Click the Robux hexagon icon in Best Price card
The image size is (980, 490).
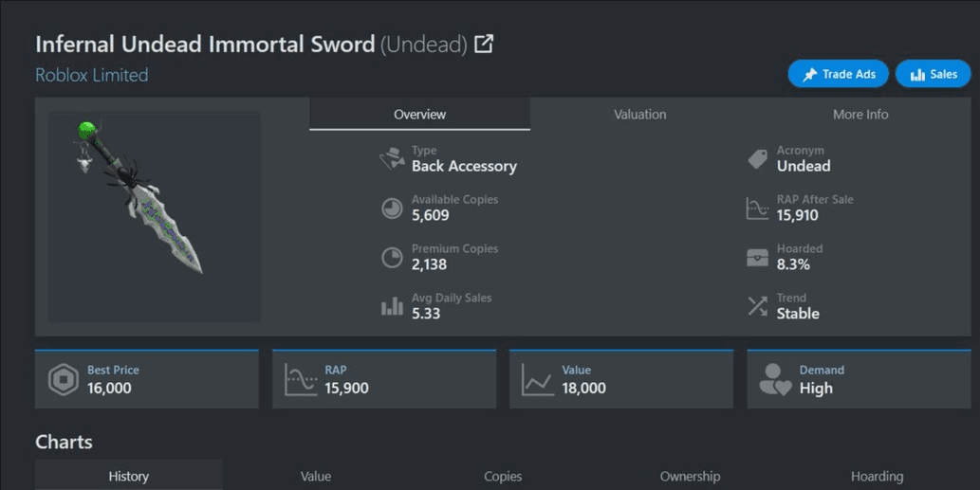click(x=64, y=379)
